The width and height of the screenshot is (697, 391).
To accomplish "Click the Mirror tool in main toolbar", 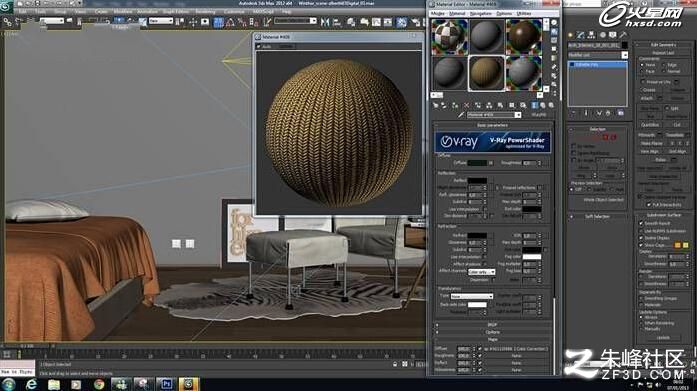I will point(325,22).
